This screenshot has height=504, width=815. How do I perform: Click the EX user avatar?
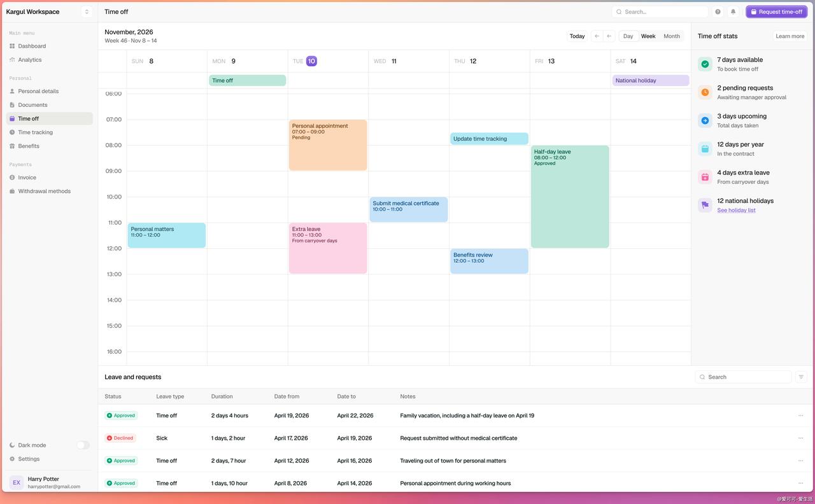click(x=17, y=482)
